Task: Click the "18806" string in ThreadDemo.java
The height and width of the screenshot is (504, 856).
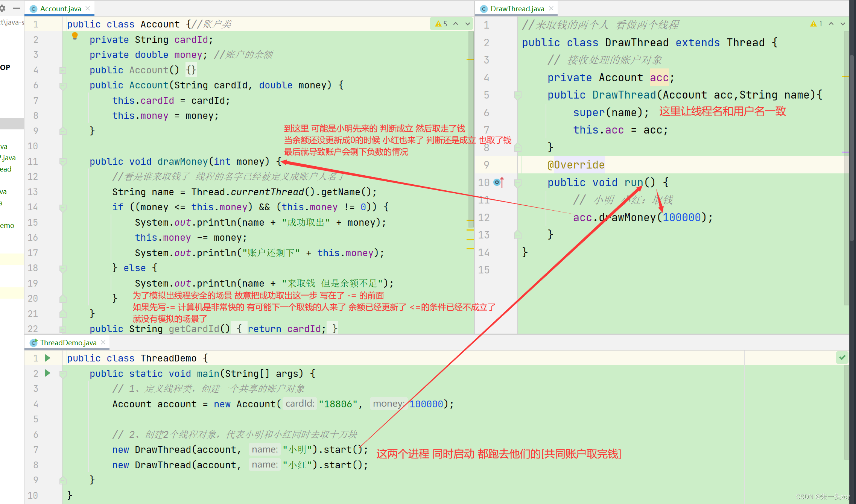Action: [x=338, y=404]
